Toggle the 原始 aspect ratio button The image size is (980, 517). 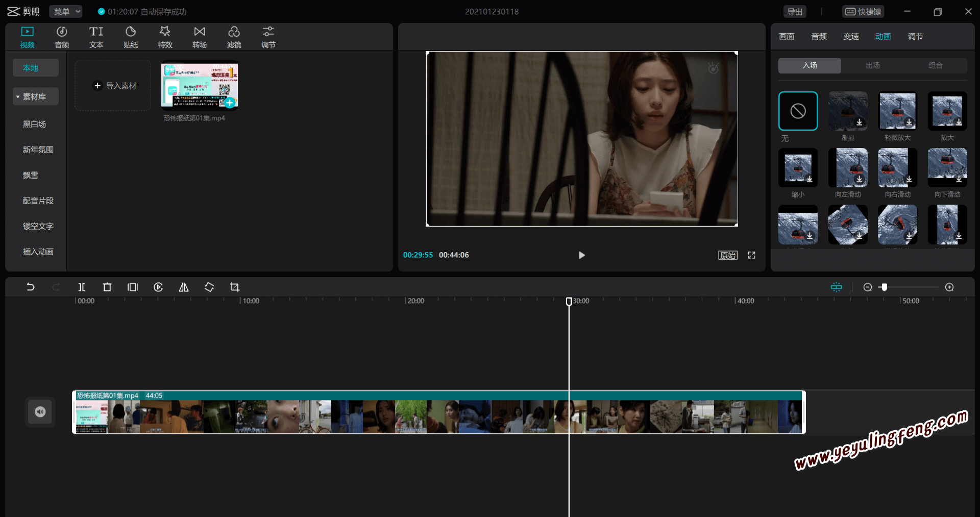point(728,255)
